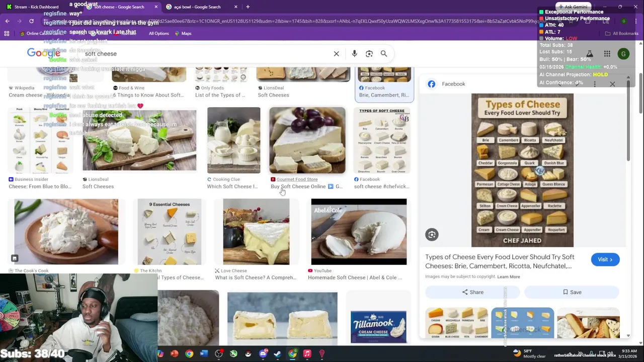Open the 9 Essential Cheeses image

[x=170, y=232]
